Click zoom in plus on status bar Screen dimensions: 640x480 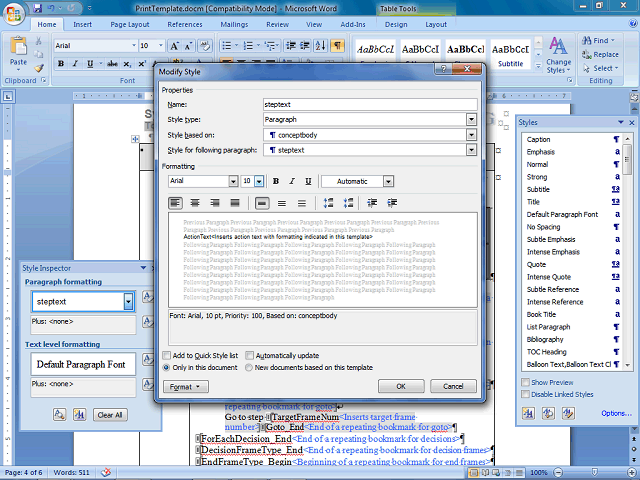pyautogui.click(x=632, y=472)
